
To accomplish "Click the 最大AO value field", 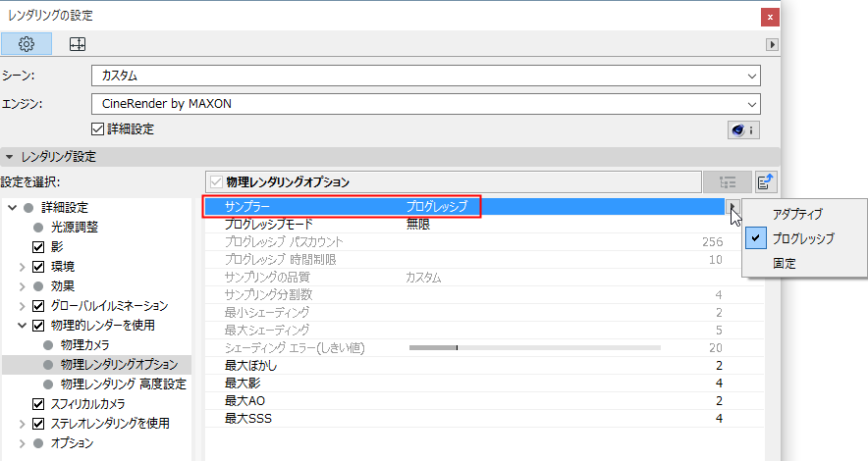I will pos(719,401).
